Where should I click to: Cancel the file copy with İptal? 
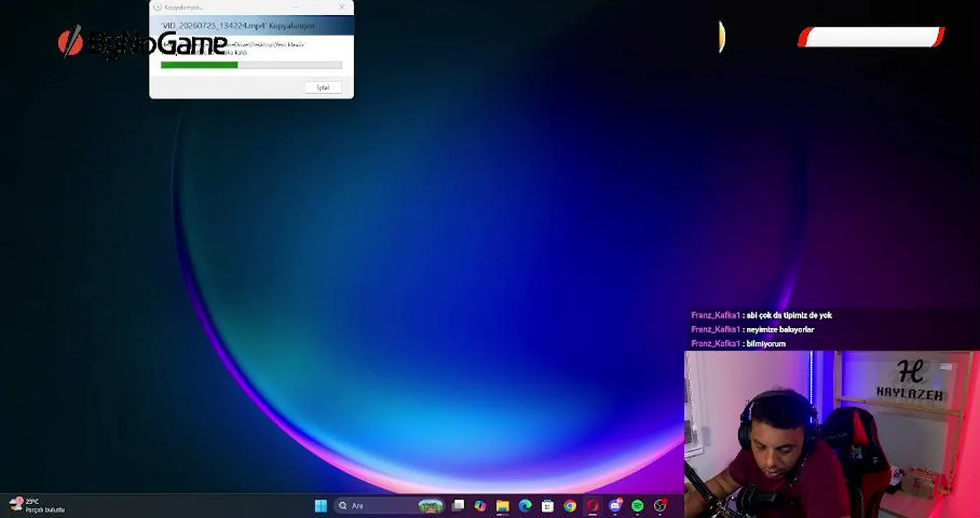coord(323,87)
